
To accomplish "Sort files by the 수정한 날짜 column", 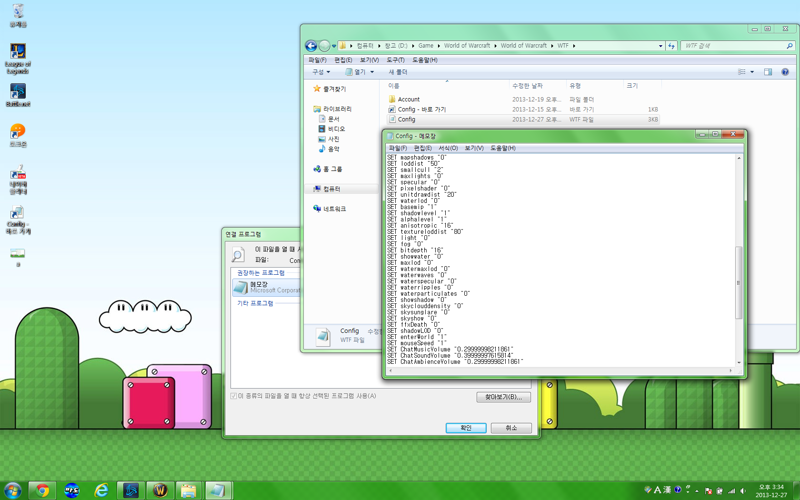I will click(x=538, y=86).
